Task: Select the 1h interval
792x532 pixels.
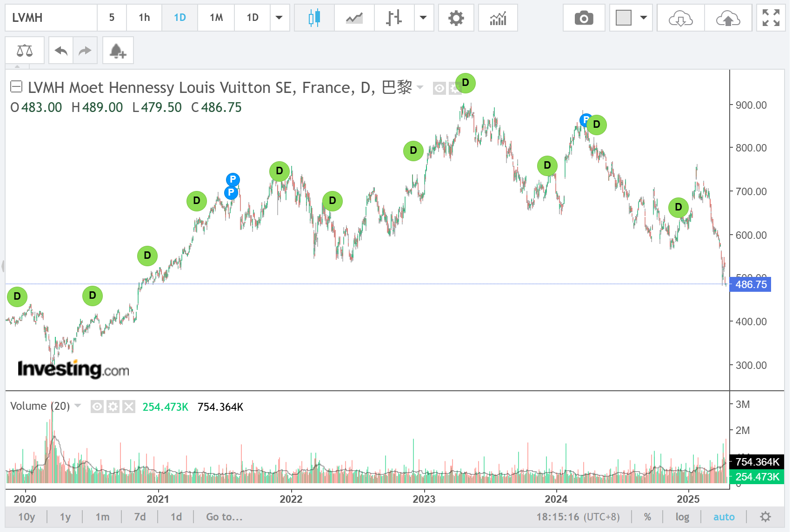Action: pos(144,18)
